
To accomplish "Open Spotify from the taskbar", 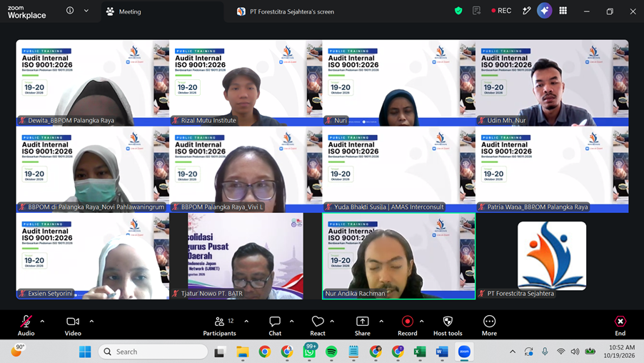I will pyautogui.click(x=331, y=352).
